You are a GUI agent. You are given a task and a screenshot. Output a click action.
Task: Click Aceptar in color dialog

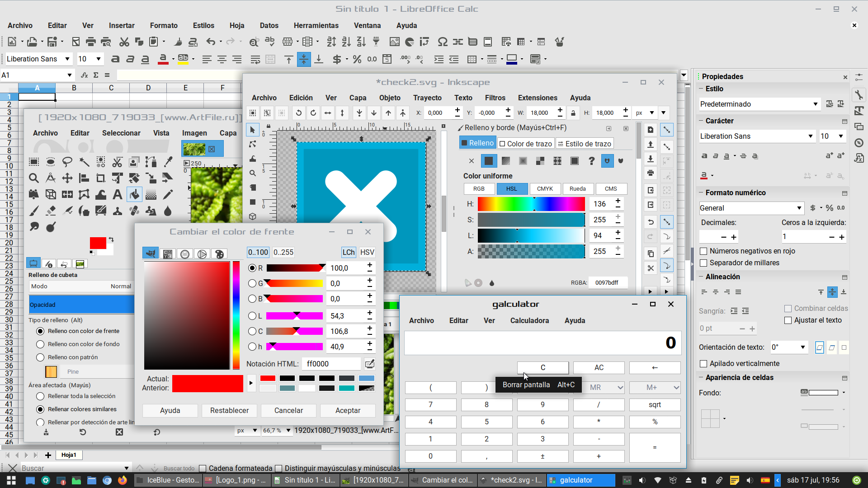point(348,410)
